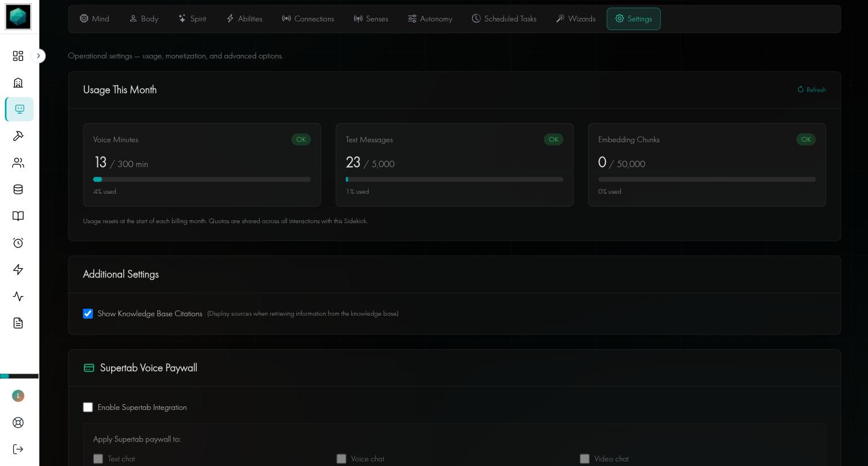Viewport: 868px width, 466px height.
Task: Open the Autonomy tab
Action: click(430, 19)
